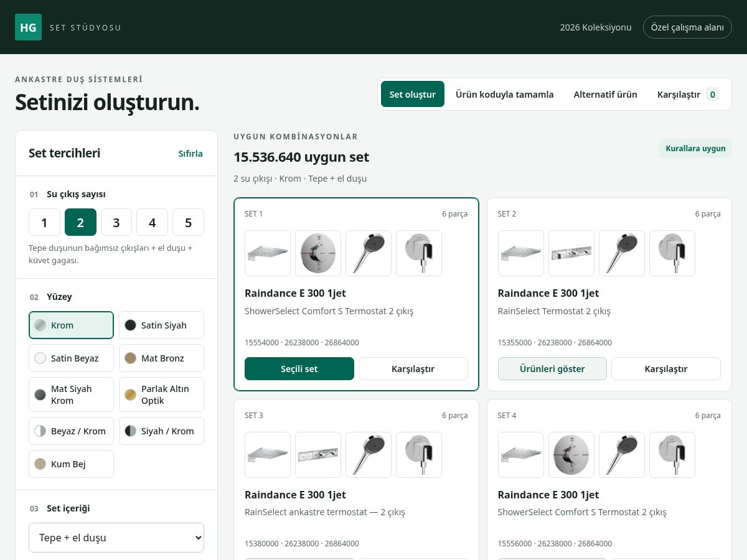
Task: Expand the Set içeriği dropdown
Action: tap(116, 538)
